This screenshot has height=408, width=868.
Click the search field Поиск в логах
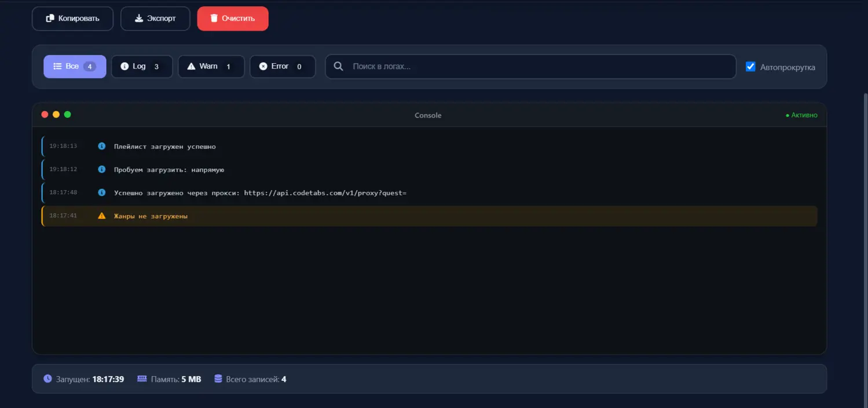[x=539, y=67]
